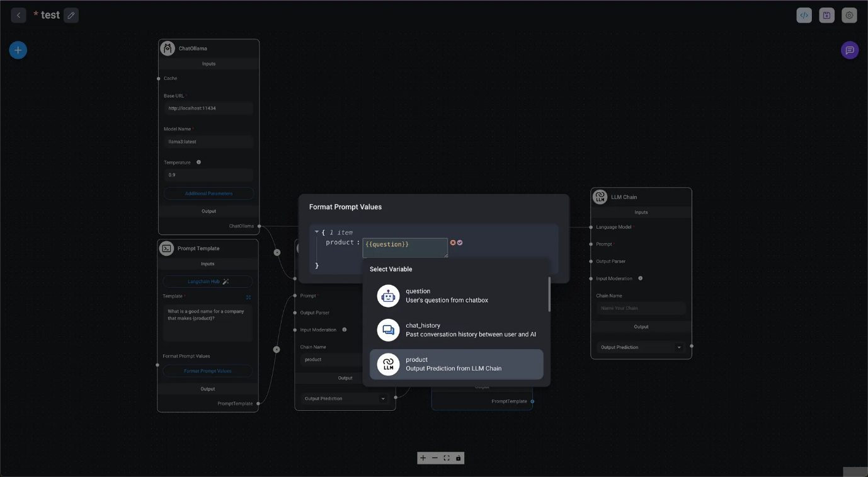The width and height of the screenshot is (868, 477).
Task: Click the Select Variable list scrollbar
Action: pos(549,295)
